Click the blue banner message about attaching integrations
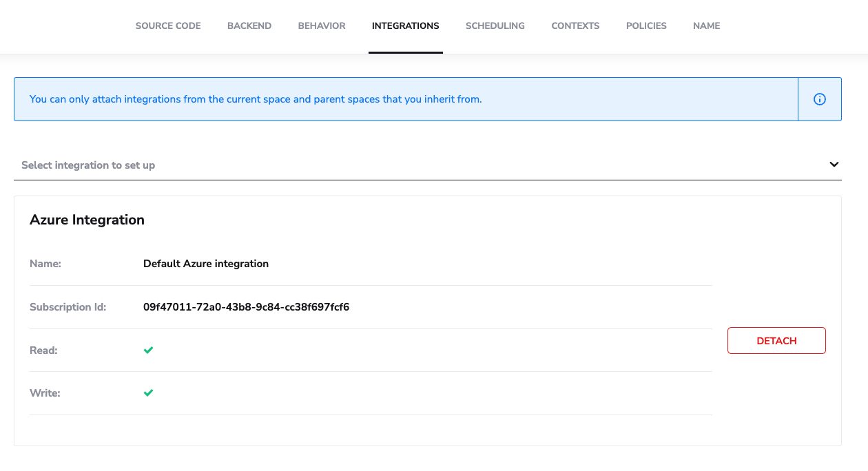868x471 pixels. click(256, 99)
